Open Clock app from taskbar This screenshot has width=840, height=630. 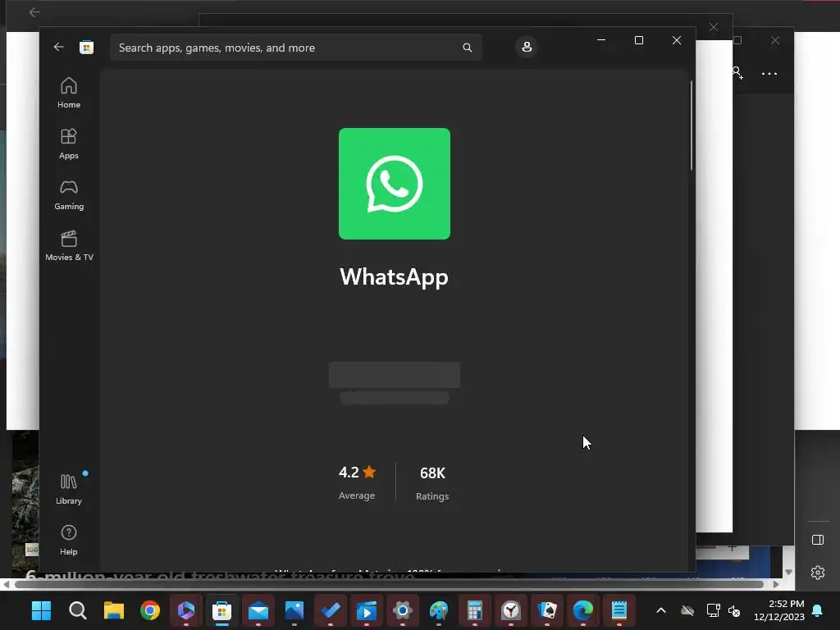coord(511,610)
